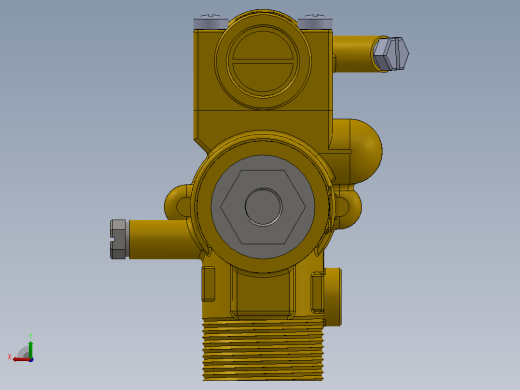520x390 pixels.
Task: Select the gray hexagonal nut face
Action: (263, 207)
